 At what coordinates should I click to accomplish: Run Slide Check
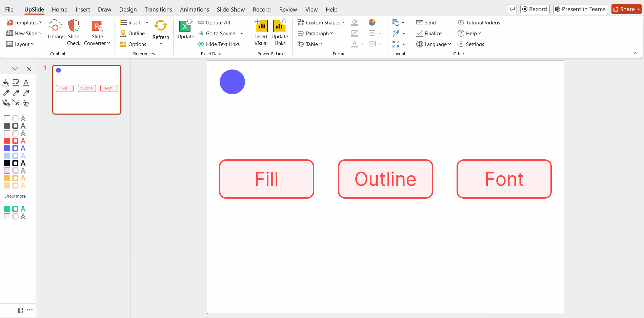[x=74, y=32]
